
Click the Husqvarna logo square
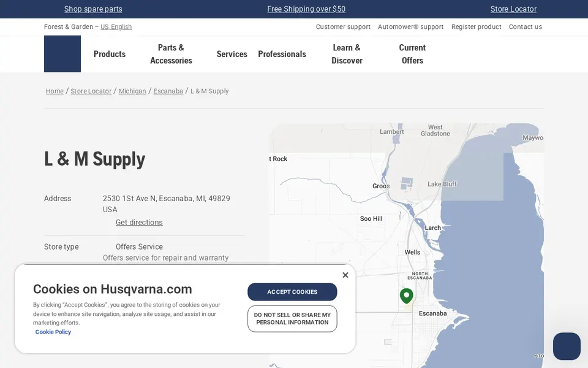[62, 54]
